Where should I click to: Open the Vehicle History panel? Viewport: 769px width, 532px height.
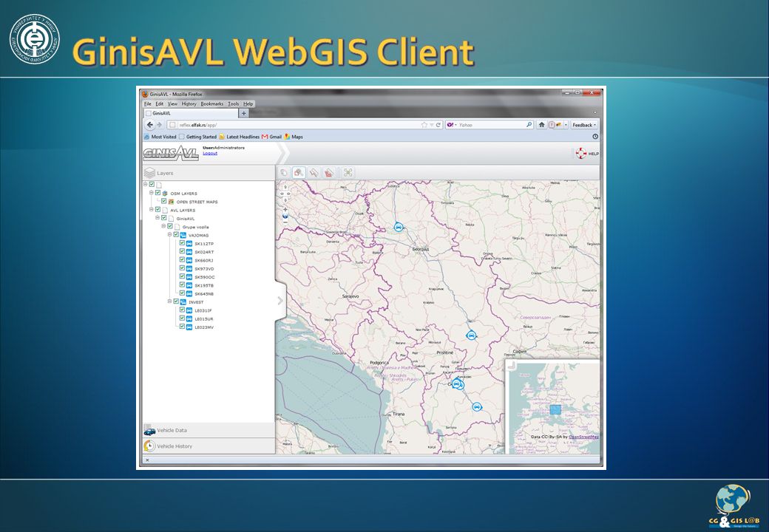[x=209, y=446]
